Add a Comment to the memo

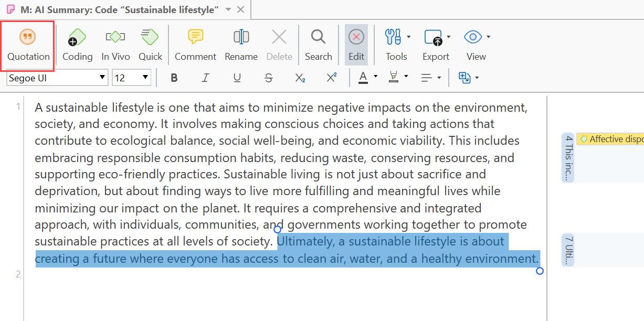(x=195, y=45)
